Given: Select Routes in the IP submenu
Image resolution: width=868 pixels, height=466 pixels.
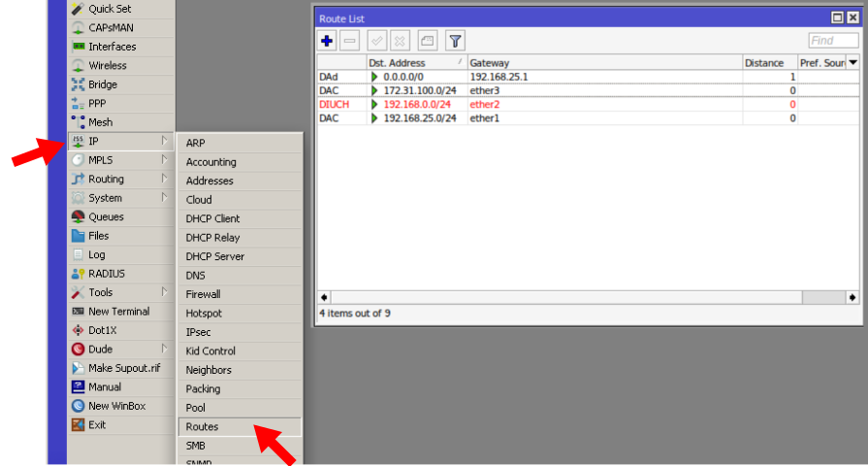Looking at the screenshot, I should (x=203, y=427).
